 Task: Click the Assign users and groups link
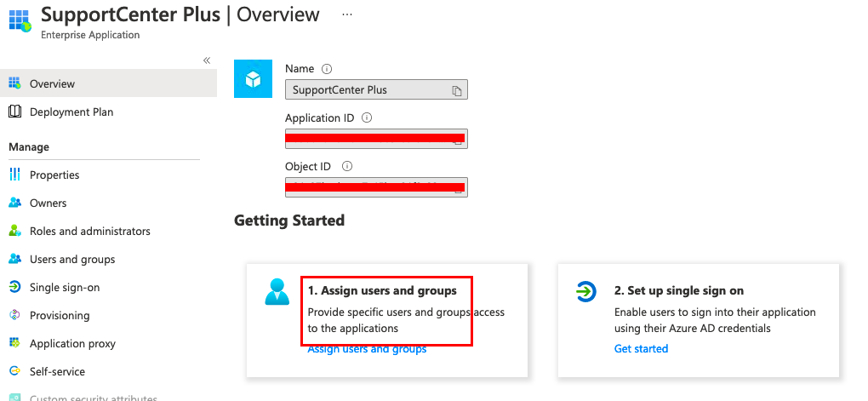click(367, 349)
